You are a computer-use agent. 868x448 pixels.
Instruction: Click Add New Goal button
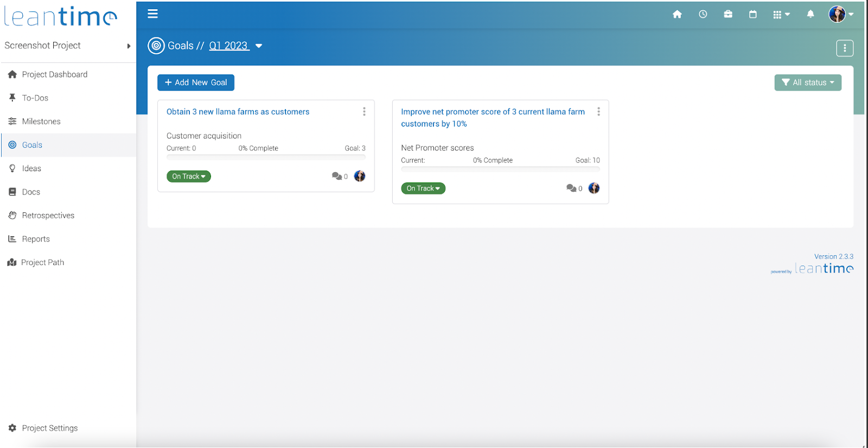(196, 83)
